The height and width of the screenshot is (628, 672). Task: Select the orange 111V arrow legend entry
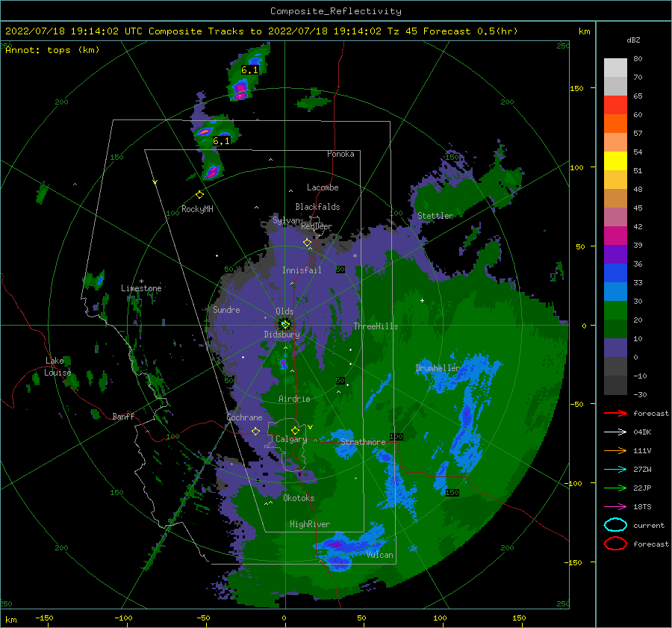615,450
